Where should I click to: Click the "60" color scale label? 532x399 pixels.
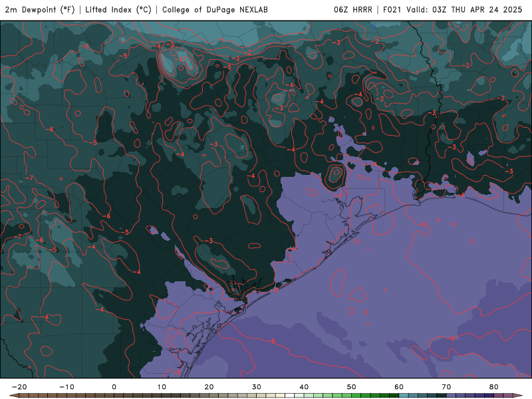[399, 387]
